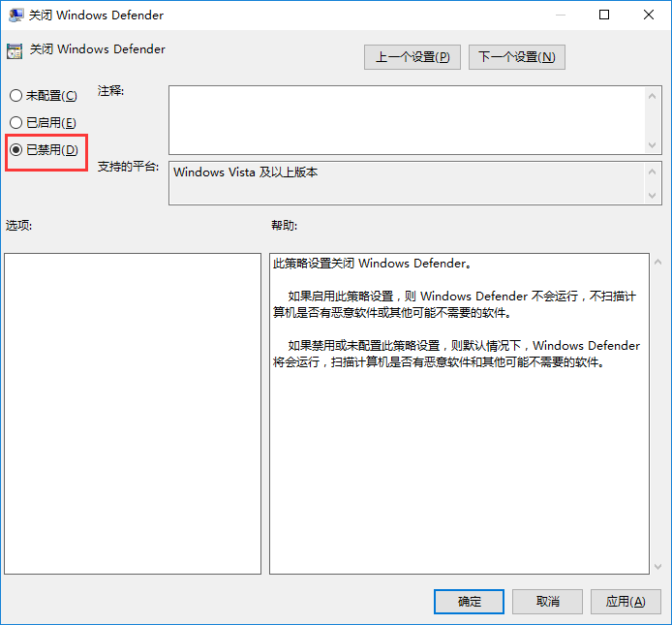Click the 支持的平台 text showing Windows Vista
The height and width of the screenshot is (625, 672).
pyautogui.click(x=246, y=172)
